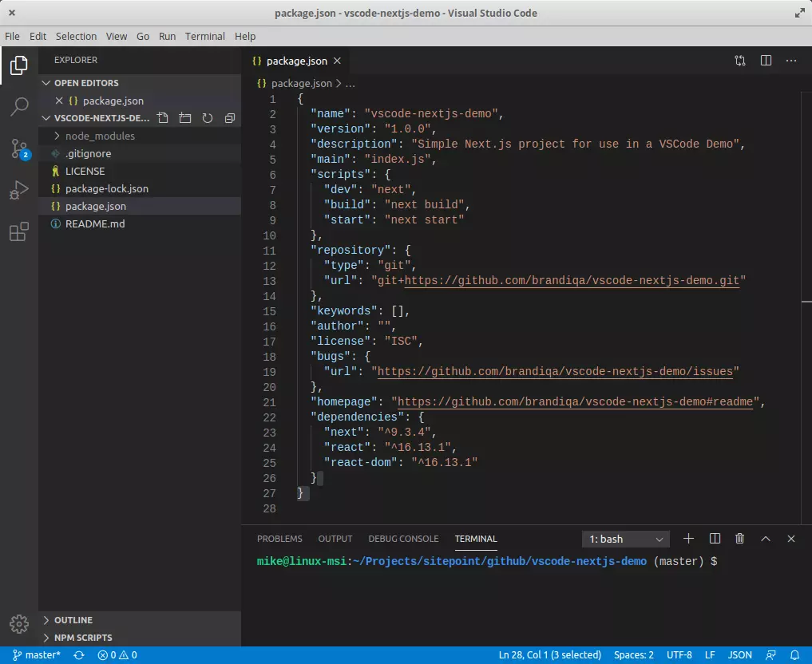Open the Selection menu
Image resolution: width=812 pixels, height=664 pixels.
76,36
